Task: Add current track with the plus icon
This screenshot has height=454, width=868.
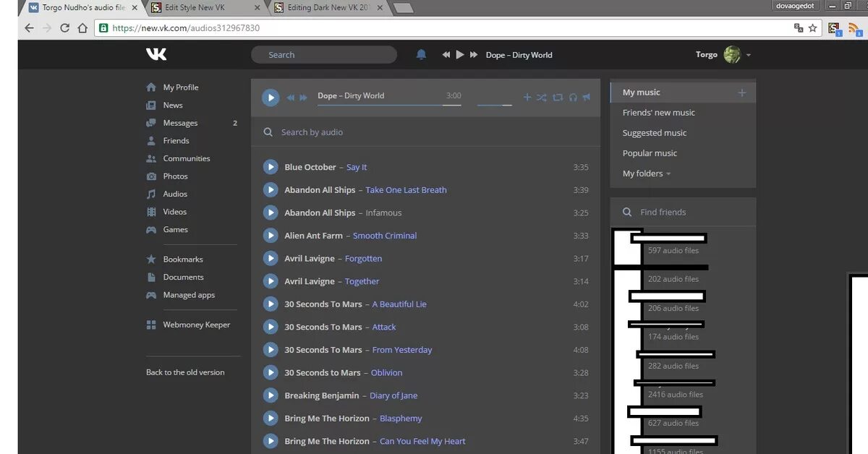Action: [x=527, y=97]
